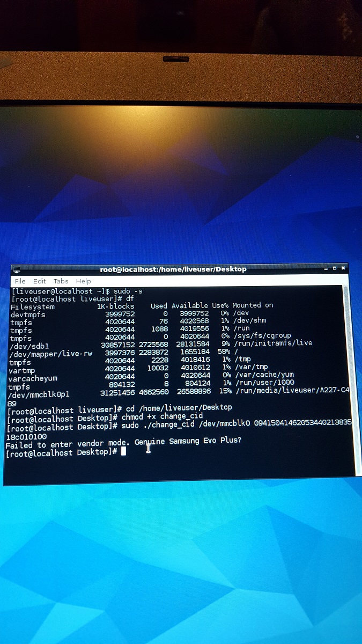Close the root@localhost terminal window
Viewport: 362px width, 644px height.
[x=343, y=267]
